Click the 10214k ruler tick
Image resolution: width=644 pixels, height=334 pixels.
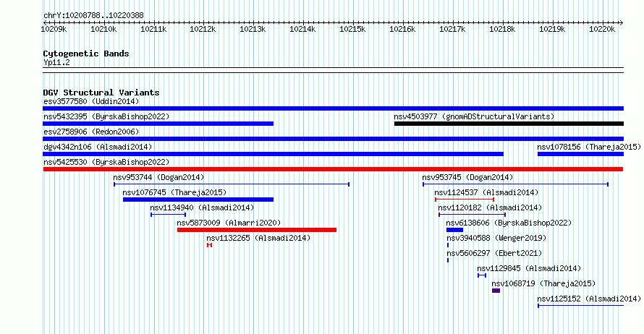[302, 29]
